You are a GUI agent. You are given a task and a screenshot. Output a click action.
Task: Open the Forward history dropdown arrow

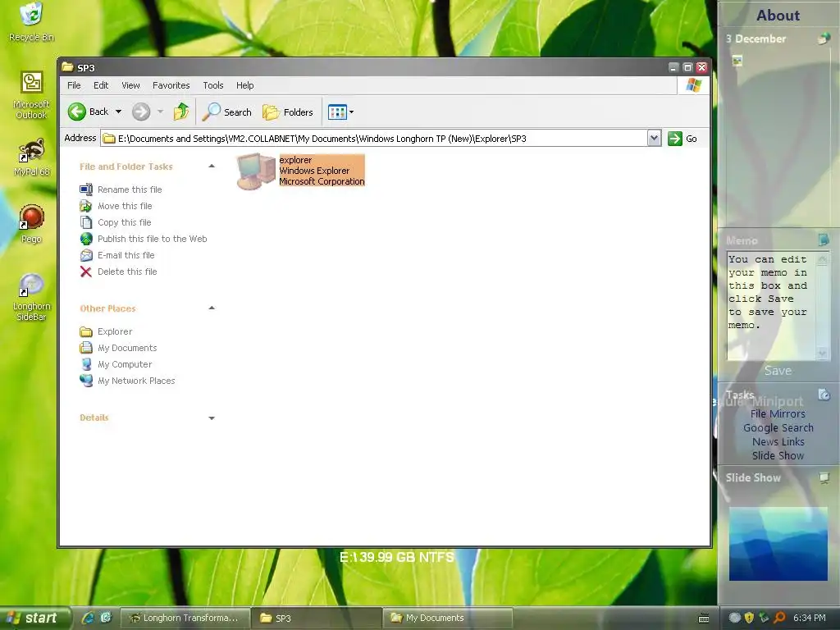[x=160, y=112]
